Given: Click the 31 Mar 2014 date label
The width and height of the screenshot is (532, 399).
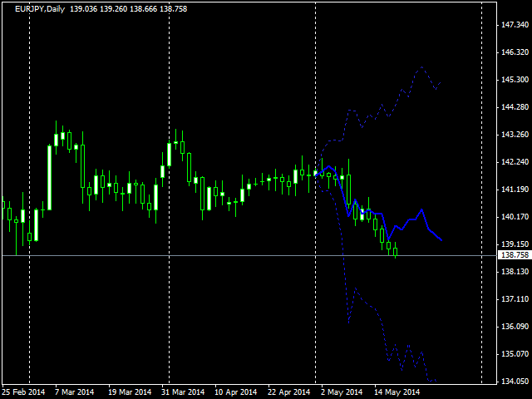Looking at the screenshot, I should [x=183, y=392].
